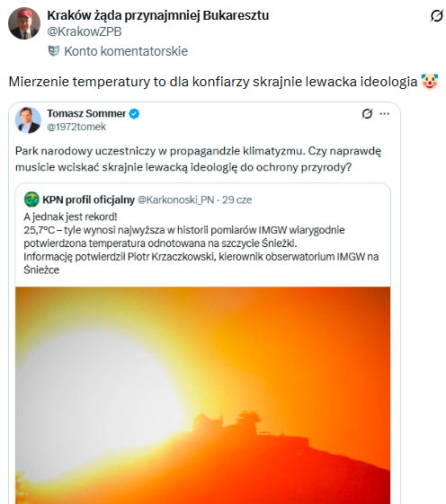Click Sommer's quoted text about klimatyzm propaganda
This screenshot has width=446, height=504.
click(198, 159)
